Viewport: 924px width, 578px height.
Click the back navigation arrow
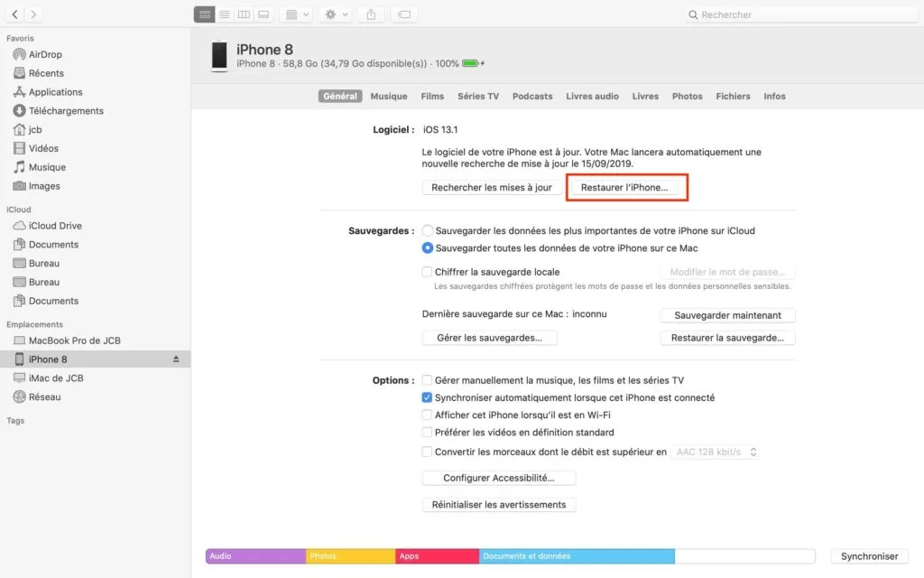coord(15,14)
